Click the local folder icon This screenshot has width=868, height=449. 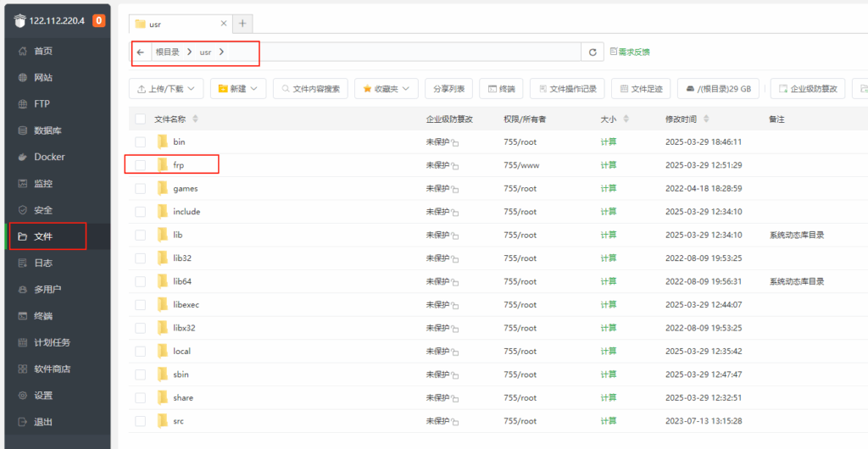pyautogui.click(x=162, y=351)
